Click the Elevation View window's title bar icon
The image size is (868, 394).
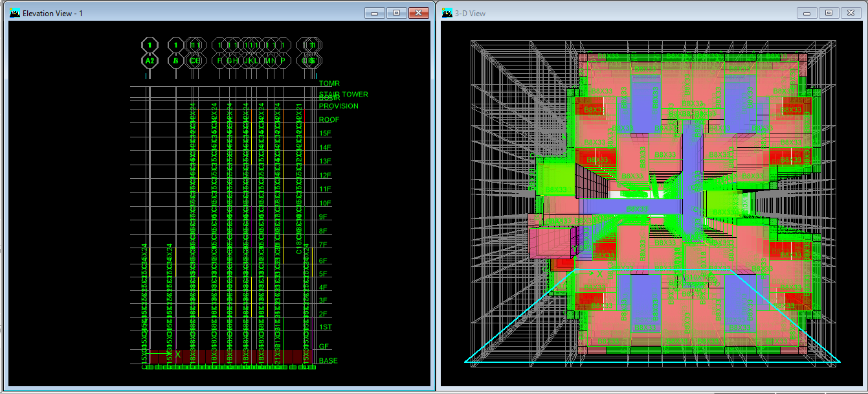pyautogui.click(x=15, y=14)
